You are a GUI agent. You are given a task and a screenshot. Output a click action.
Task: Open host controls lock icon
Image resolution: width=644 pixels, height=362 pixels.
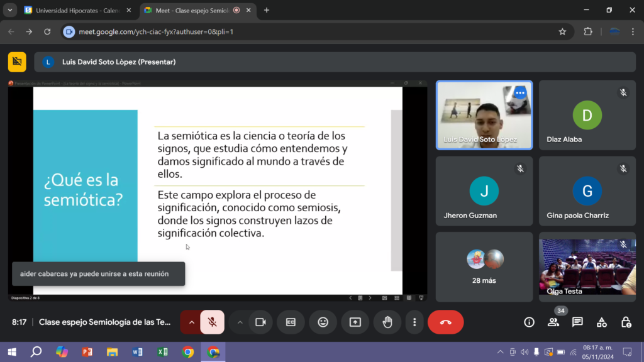pos(626,322)
